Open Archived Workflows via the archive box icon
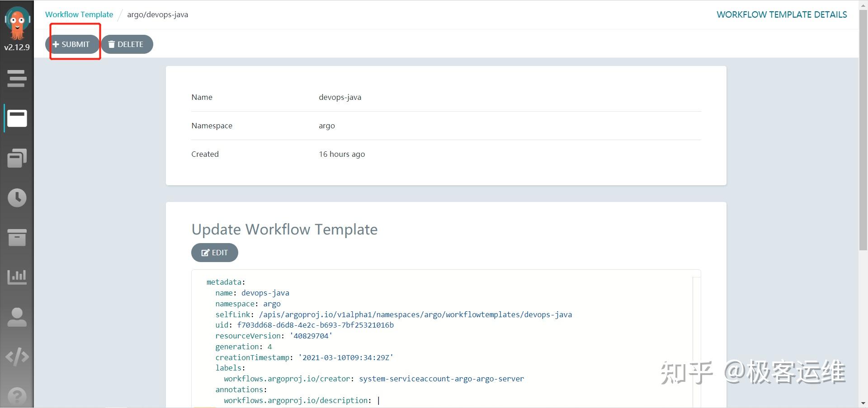 click(17, 238)
